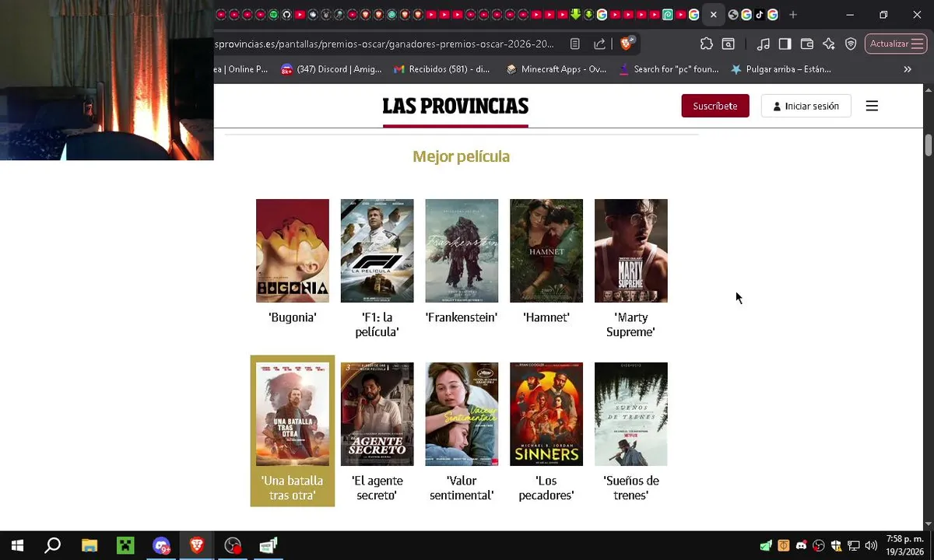
Task: Click the El agente secreto poster
Action: click(x=377, y=414)
